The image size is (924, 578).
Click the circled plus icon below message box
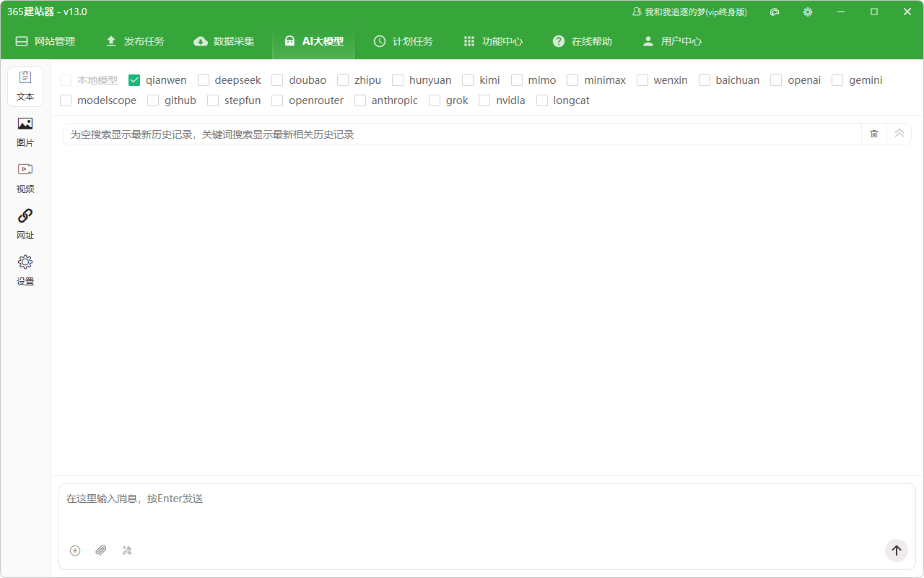[75, 551]
